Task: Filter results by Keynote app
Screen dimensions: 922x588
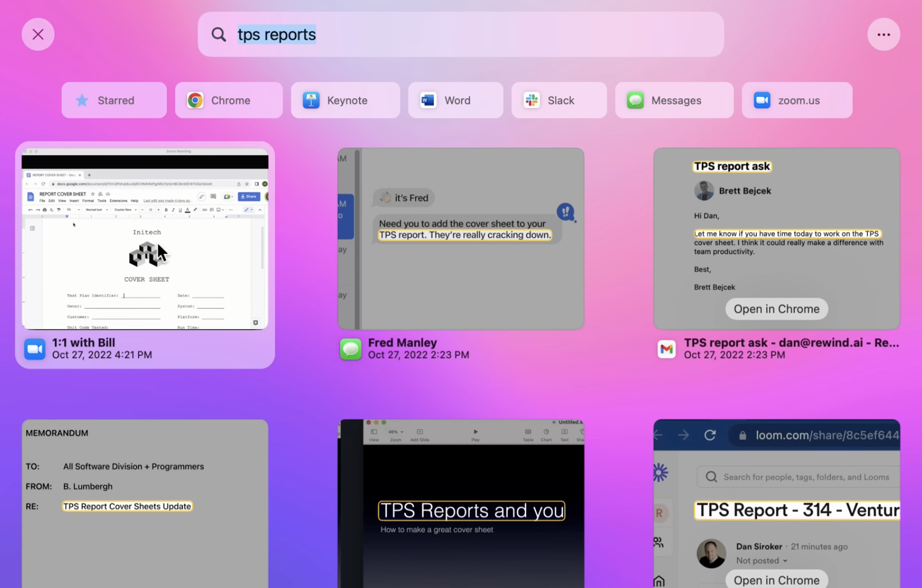Action: (x=345, y=100)
